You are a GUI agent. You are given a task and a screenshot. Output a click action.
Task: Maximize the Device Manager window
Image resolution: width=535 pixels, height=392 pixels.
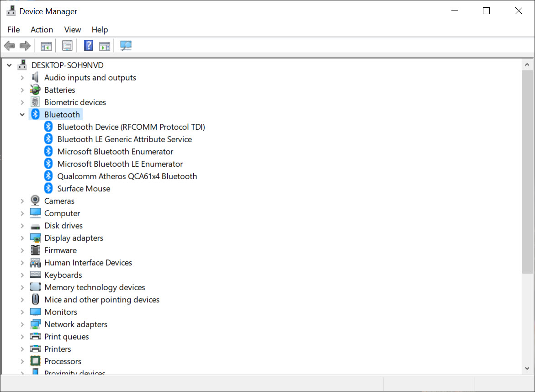pos(486,11)
